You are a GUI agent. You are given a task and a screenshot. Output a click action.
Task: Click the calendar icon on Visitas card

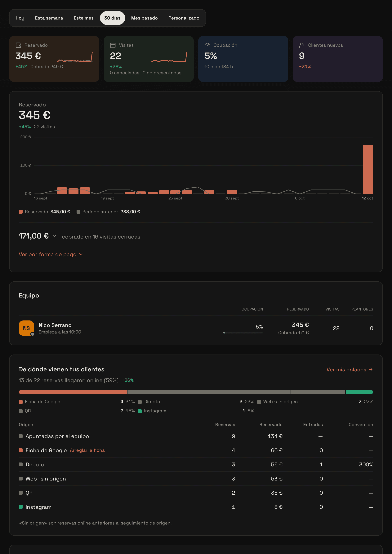coord(113,45)
